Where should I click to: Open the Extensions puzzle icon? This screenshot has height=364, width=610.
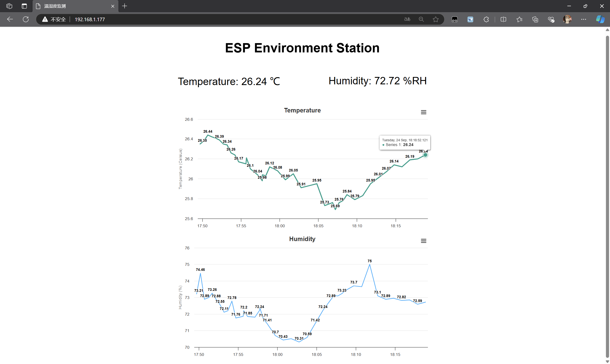(x=486, y=19)
